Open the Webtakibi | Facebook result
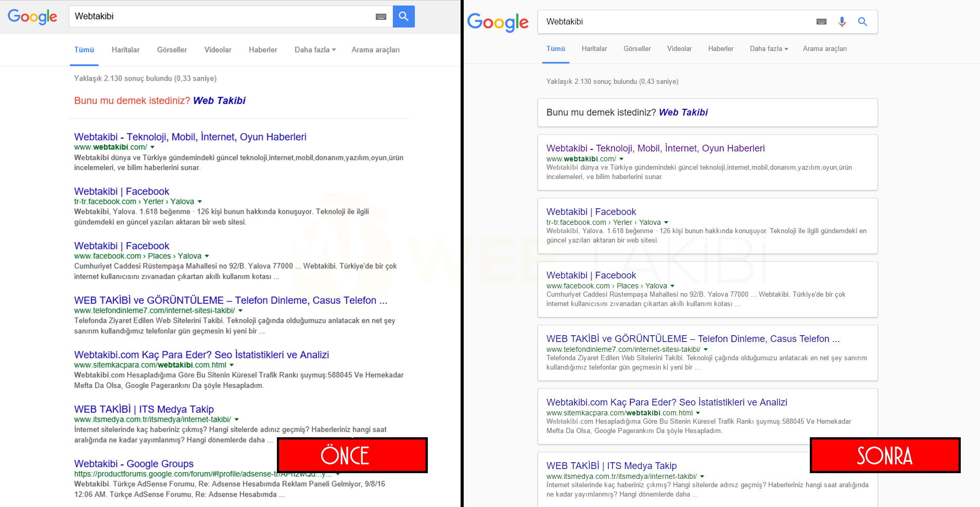The height and width of the screenshot is (507, 980). click(x=121, y=191)
